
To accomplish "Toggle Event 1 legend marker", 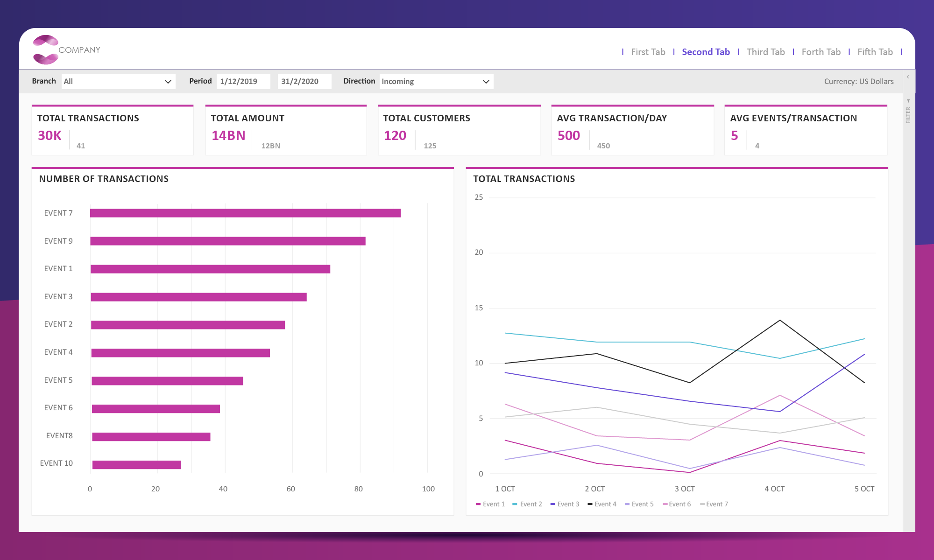I will point(478,504).
